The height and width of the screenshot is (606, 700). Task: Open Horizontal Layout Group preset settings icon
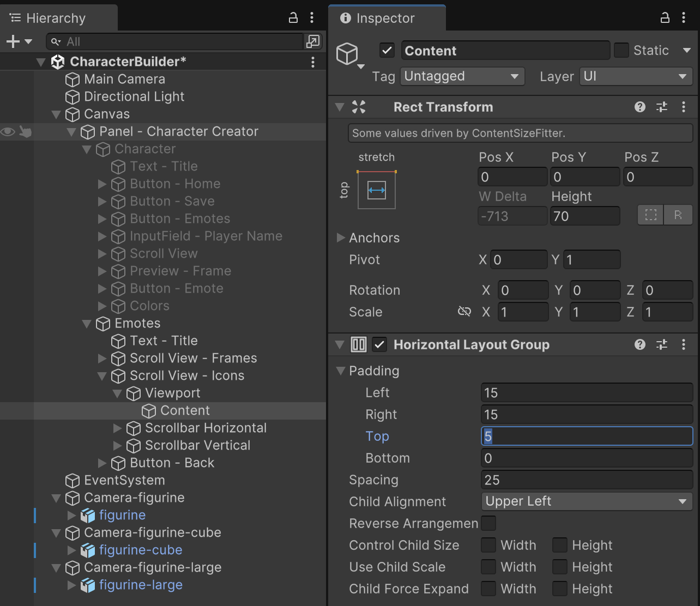pyautogui.click(x=662, y=344)
